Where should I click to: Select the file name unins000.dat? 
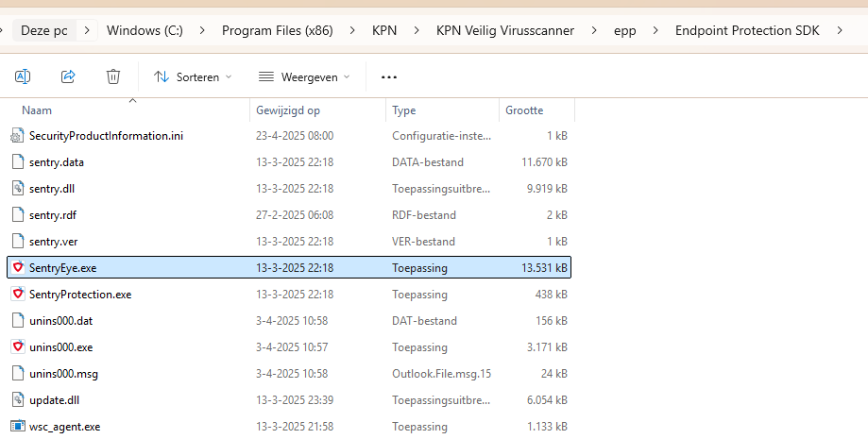pos(60,321)
